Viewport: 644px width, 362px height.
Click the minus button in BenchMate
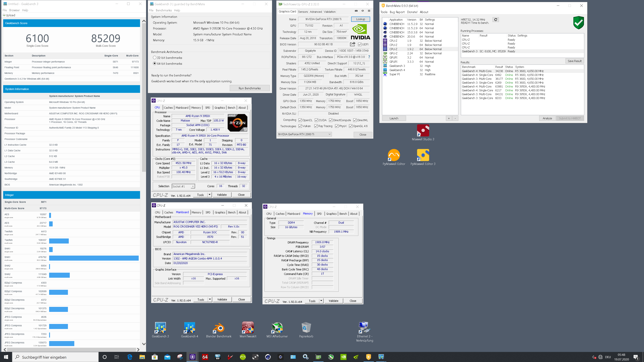455,118
